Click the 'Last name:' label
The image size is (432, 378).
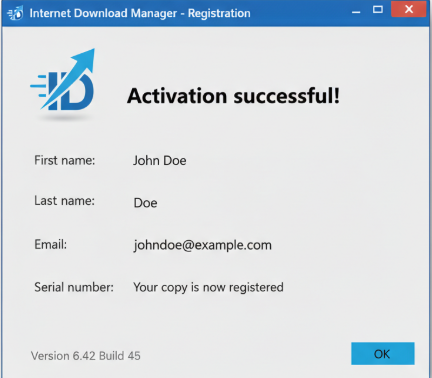(x=65, y=201)
